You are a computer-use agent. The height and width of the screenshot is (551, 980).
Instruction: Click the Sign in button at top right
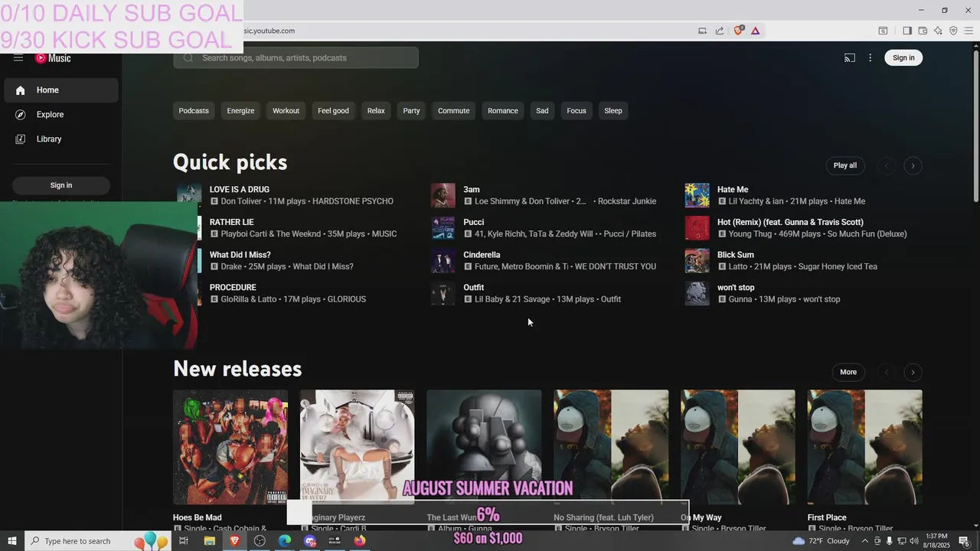[x=903, y=58]
